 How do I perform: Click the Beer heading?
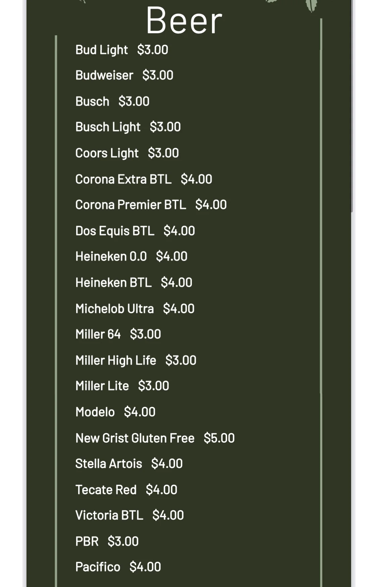click(184, 21)
